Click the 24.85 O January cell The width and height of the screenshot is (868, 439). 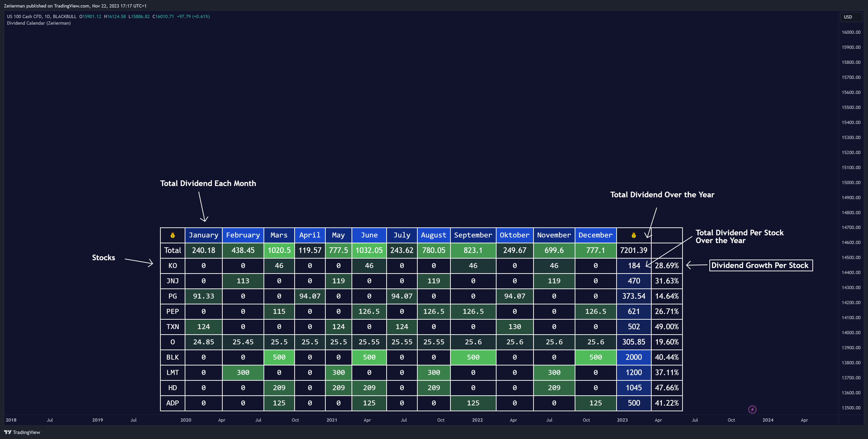tap(203, 342)
